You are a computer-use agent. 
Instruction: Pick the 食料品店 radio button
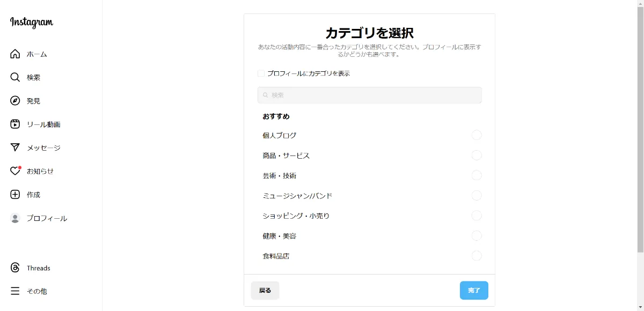(x=477, y=256)
